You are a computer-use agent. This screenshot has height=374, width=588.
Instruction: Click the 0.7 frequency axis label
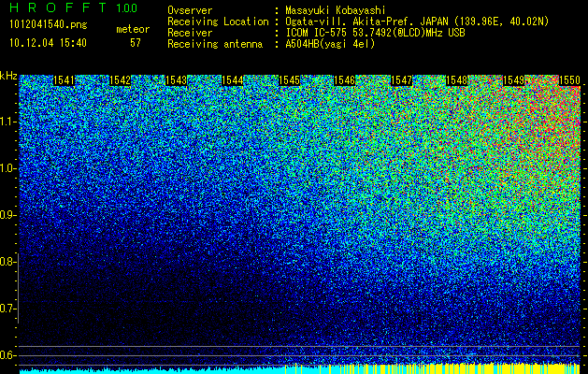pos(7,309)
